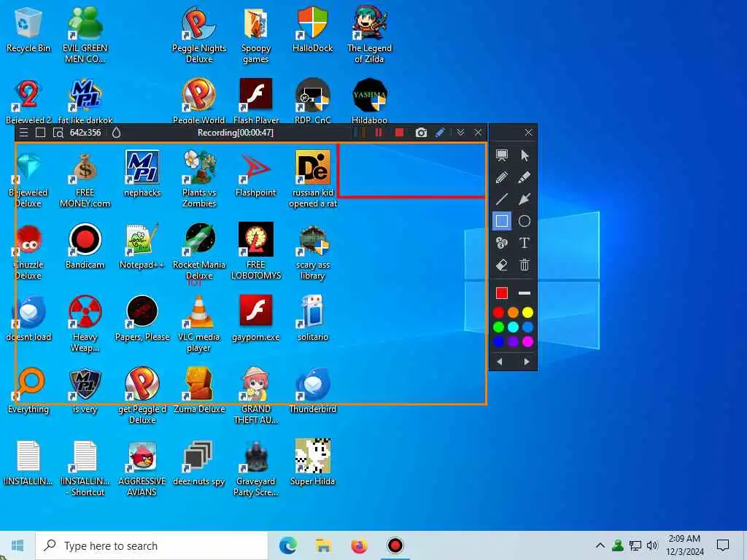This screenshot has width=747, height=560.
Task: Select the Line drawing tool
Action: 502,199
